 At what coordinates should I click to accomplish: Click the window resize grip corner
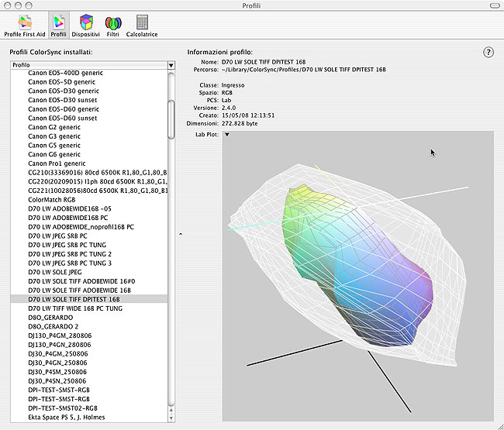[500, 426]
